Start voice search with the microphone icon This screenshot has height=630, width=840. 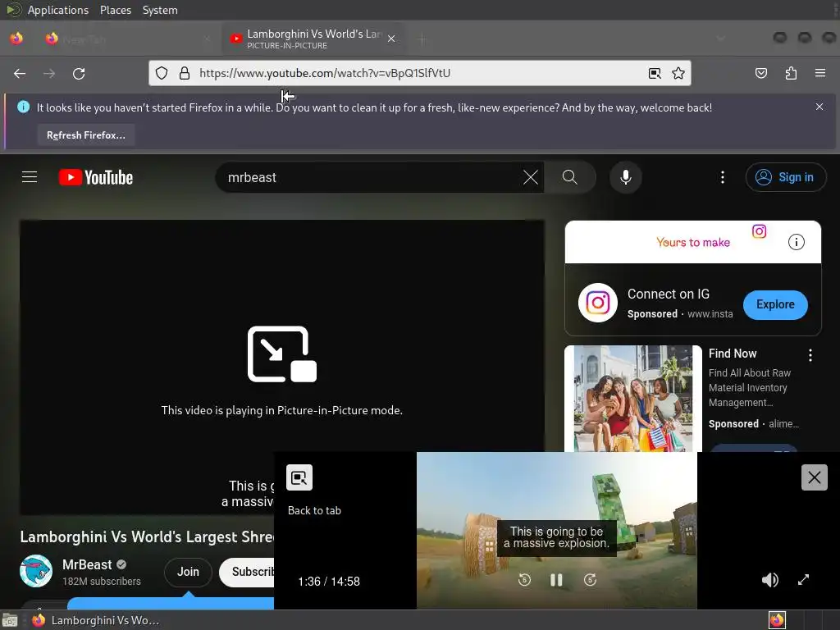click(626, 177)
